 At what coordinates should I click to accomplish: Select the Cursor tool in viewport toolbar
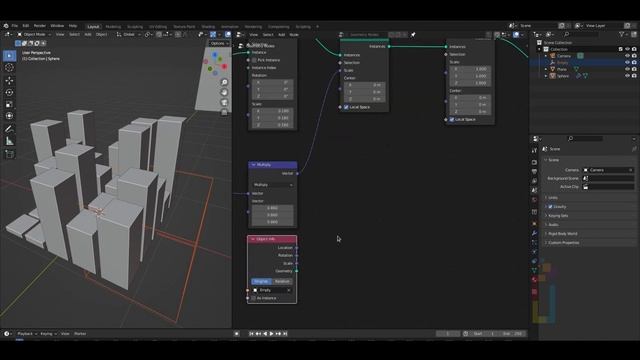click(x=9, y=68)
